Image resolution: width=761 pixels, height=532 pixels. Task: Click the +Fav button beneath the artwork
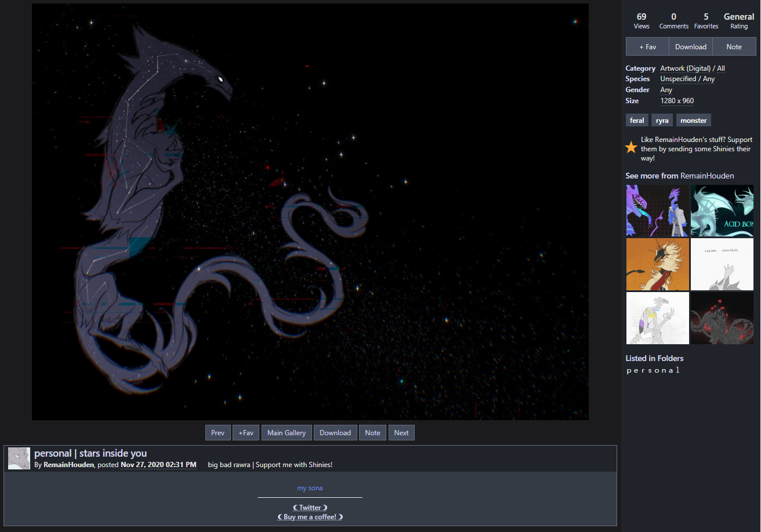246,433
